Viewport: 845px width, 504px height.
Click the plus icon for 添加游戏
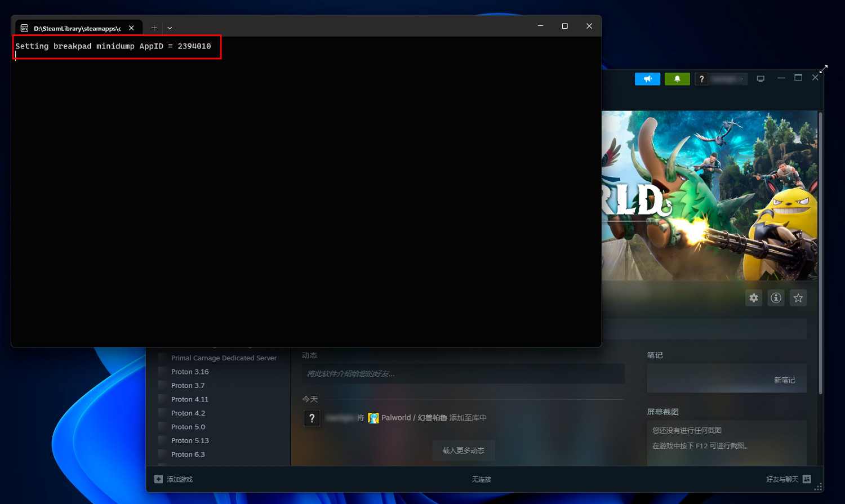[159, 479]
